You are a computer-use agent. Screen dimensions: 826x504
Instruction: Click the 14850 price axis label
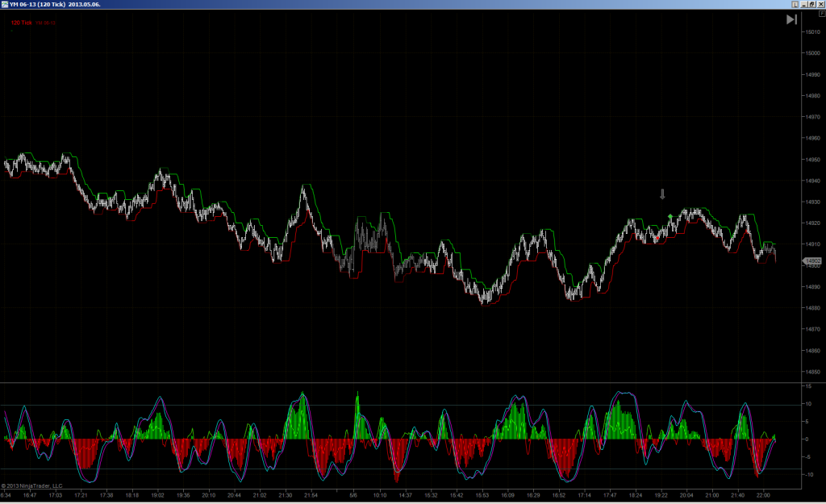pyautogui.click(x=813, y=372)
